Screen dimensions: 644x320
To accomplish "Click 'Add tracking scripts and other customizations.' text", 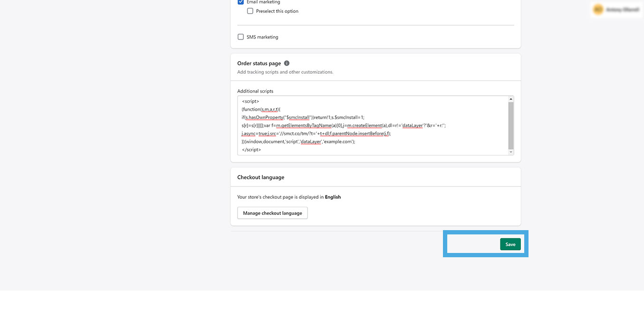I will [285, 72].
